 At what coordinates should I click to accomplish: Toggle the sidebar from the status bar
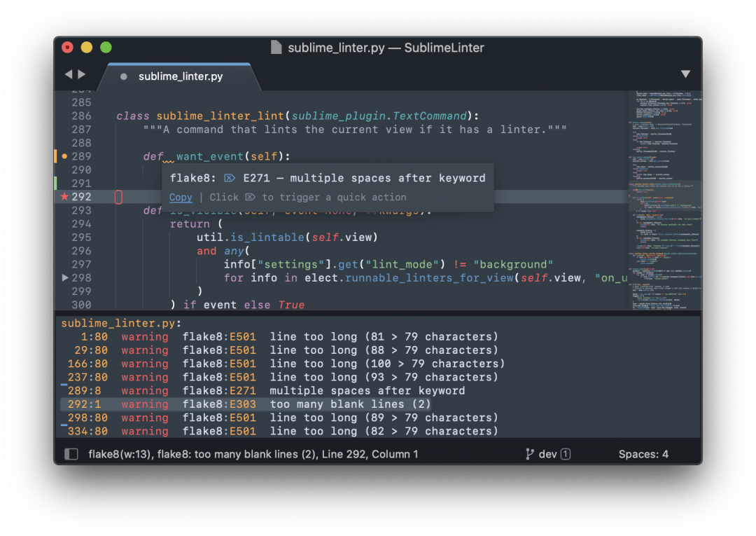point(71,454)
